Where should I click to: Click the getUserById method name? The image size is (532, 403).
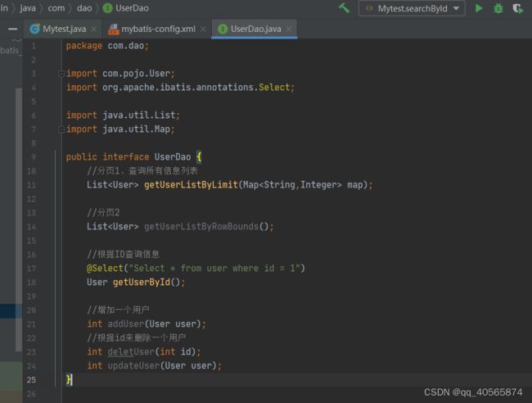point(142,282)
